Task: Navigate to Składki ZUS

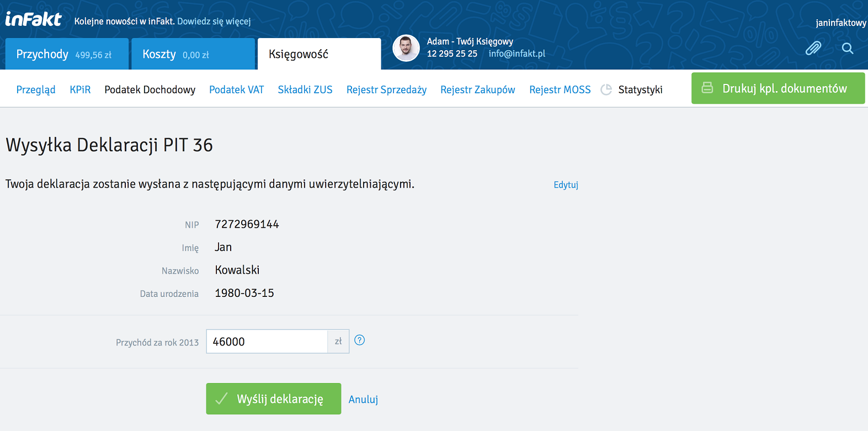Action: pyautogui.click(x=305, y=90)
